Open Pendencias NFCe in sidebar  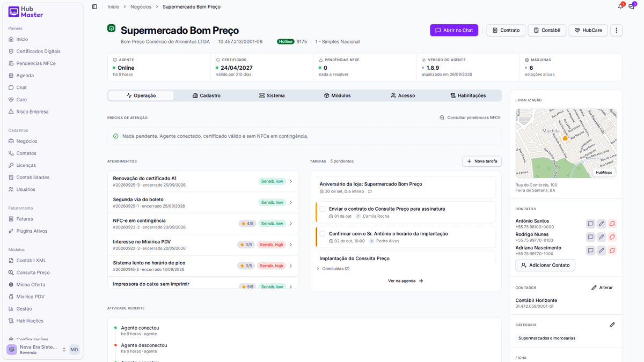coord(44,63)
